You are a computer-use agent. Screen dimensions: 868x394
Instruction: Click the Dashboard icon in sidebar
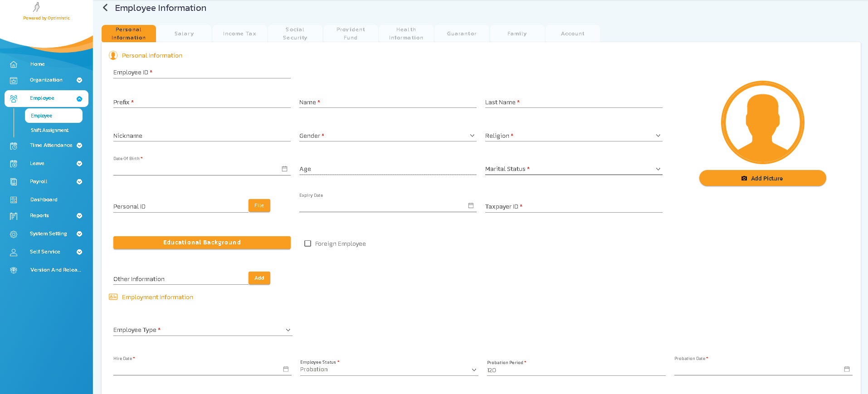pyautogui.click(x=14, y=200)
